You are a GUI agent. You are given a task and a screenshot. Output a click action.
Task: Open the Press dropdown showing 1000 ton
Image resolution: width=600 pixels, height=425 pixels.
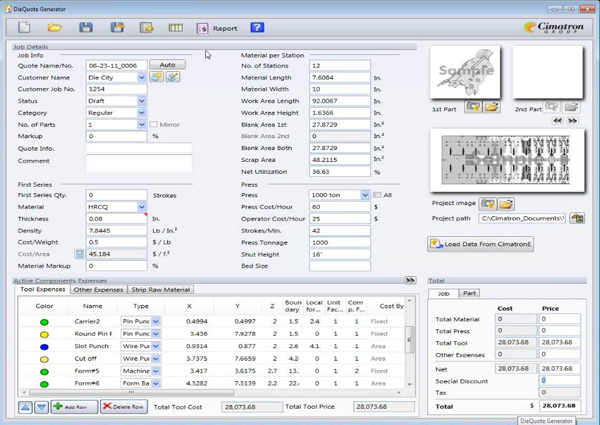coord(364,195)
